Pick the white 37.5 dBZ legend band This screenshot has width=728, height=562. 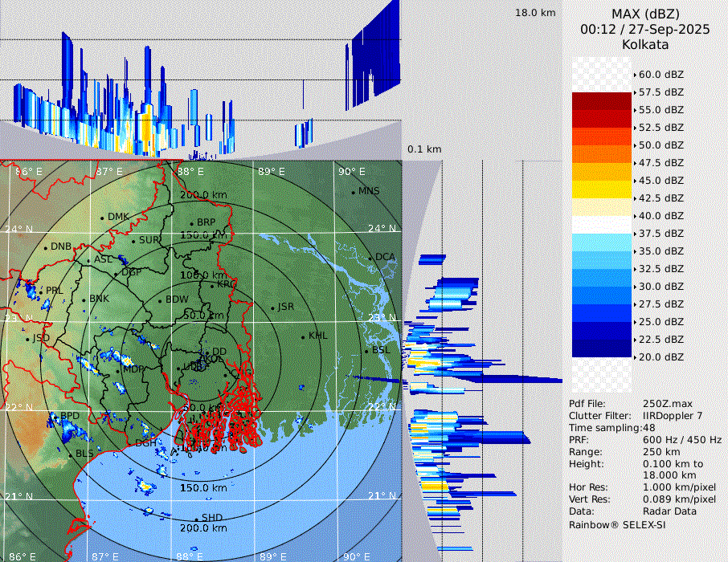coord(601,225)
